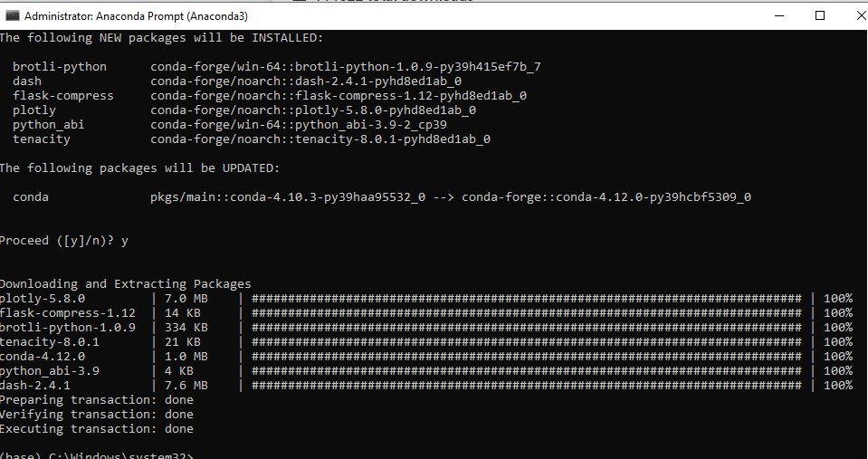Image resolution: width=868 pixels, height=459 pixels.
Task: Click the dash-2.4.1 download progress bar
Action: pos(527,386)
